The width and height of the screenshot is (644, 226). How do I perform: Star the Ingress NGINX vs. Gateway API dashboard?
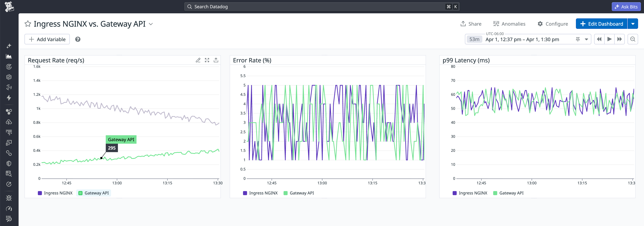(28, 24)
